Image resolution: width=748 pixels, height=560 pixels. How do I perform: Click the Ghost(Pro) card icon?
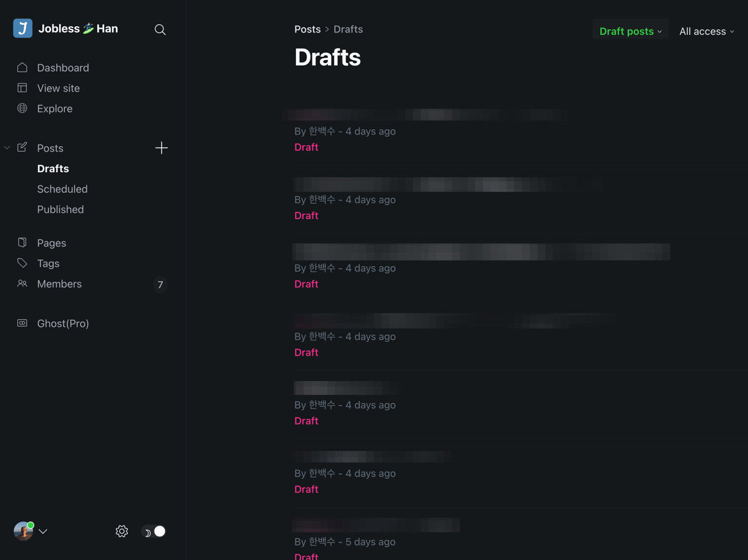[22, 323]
